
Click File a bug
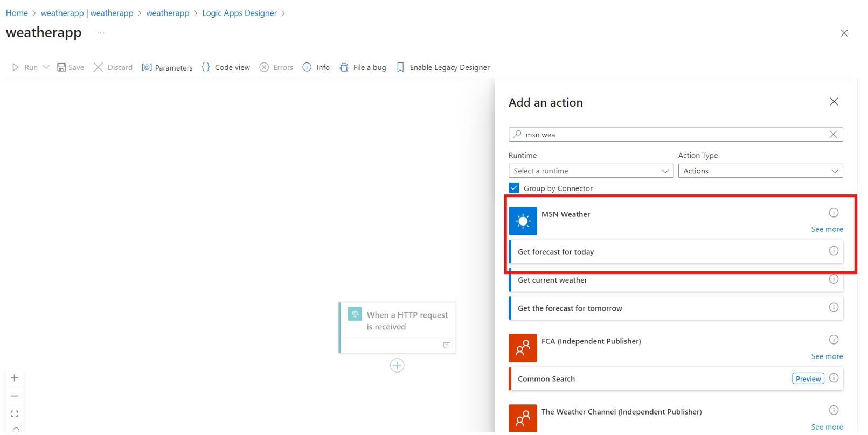[363, 67]
